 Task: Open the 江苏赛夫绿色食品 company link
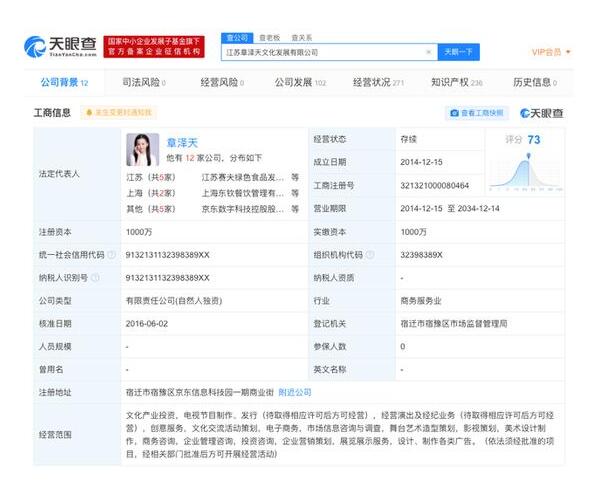coord(242,178)
